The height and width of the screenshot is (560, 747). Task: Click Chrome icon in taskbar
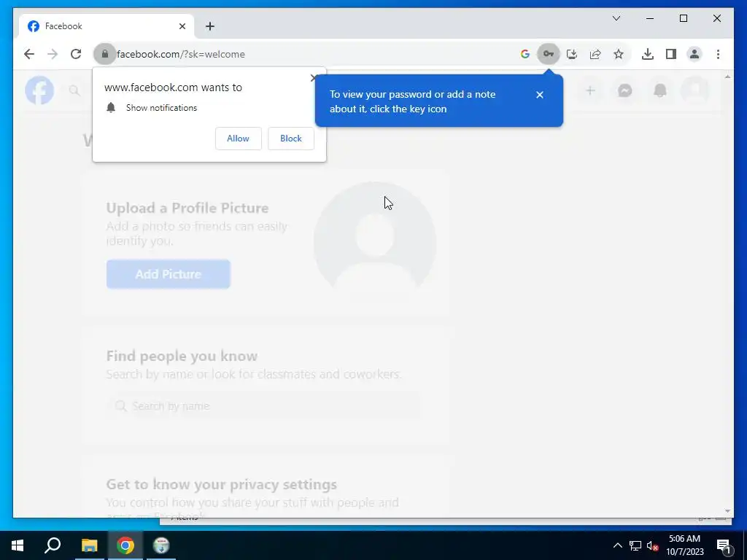125,545
